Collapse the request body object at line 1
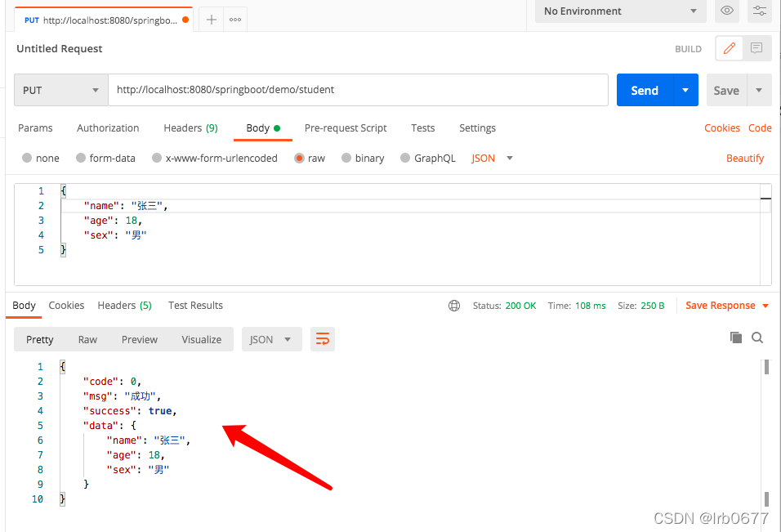 pyautogui.click(x=63, y=190)
